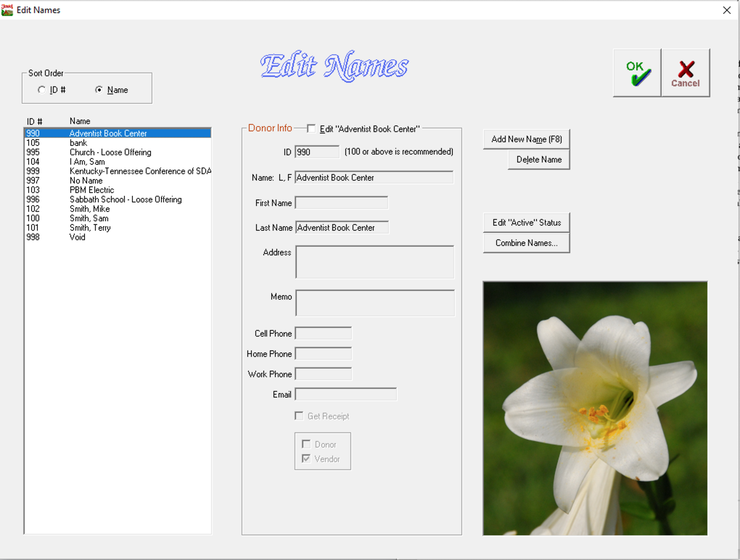Click the Email input field
The height and width of the screenshot is (560, 740).
tap(346, 394)
